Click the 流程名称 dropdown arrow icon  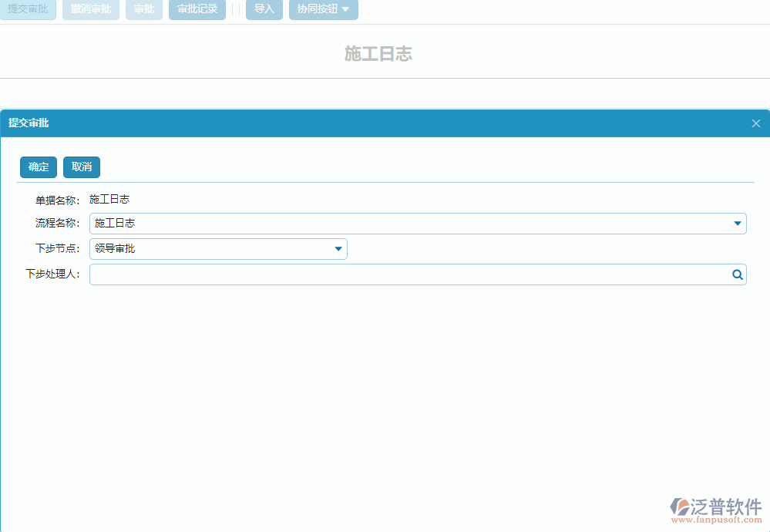click(738, 223)
